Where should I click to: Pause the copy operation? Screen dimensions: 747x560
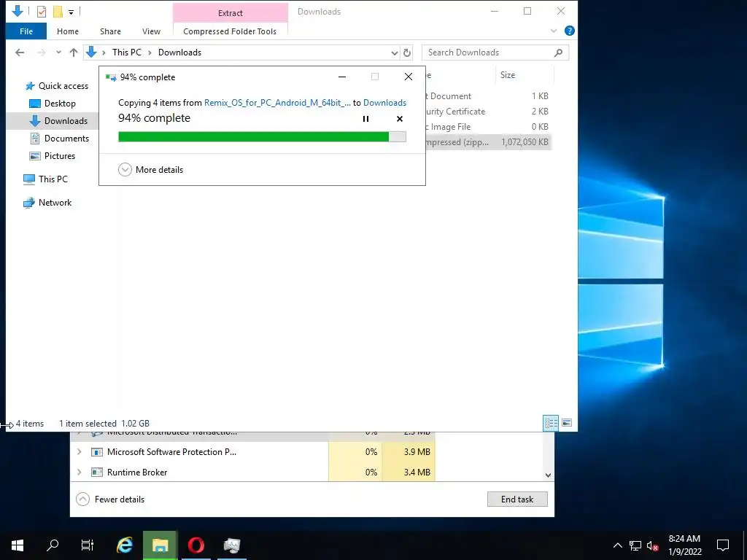[x=365, y=119]
